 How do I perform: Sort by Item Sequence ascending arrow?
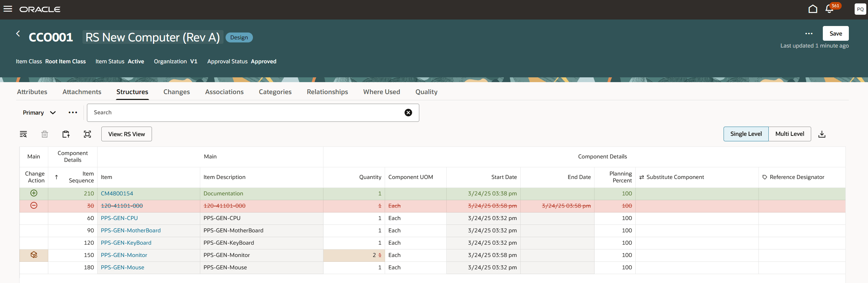[56, 177]
